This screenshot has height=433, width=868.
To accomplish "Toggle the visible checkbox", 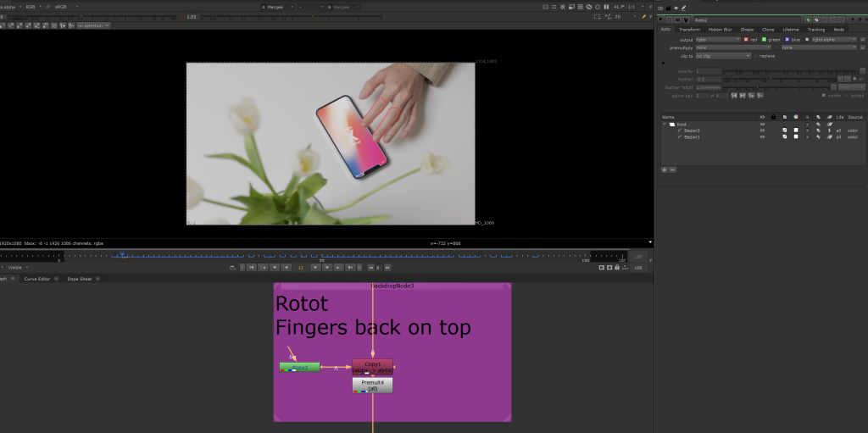I will 824,95.
